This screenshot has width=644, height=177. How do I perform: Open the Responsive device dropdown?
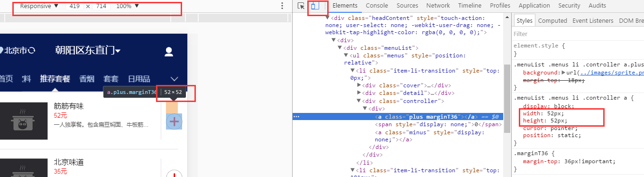[x=39, y=6]
